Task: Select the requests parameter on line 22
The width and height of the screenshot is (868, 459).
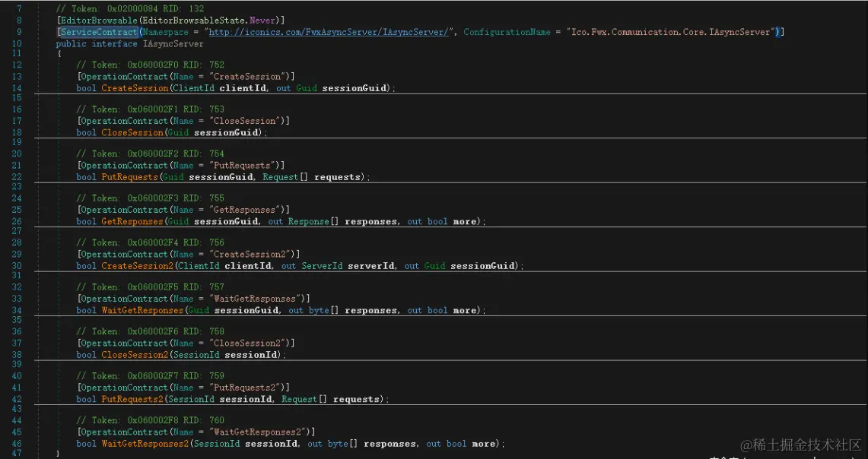Action: coord(337,177)
